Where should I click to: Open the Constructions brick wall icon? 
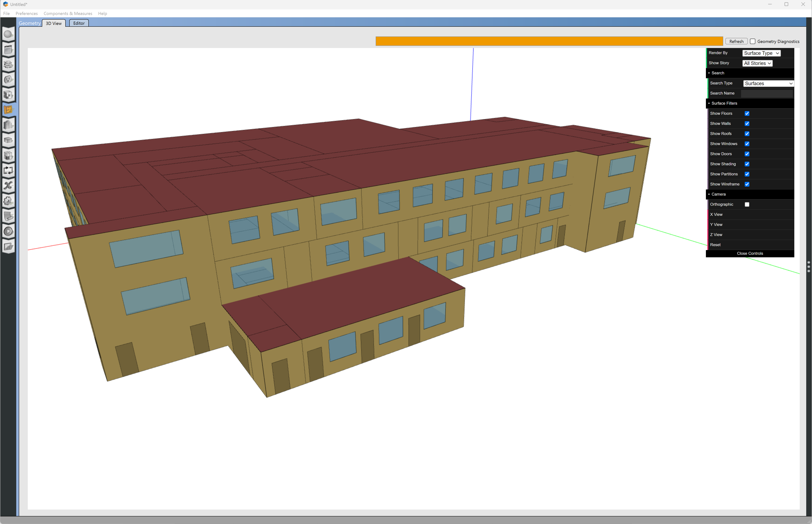click(8, 65)
